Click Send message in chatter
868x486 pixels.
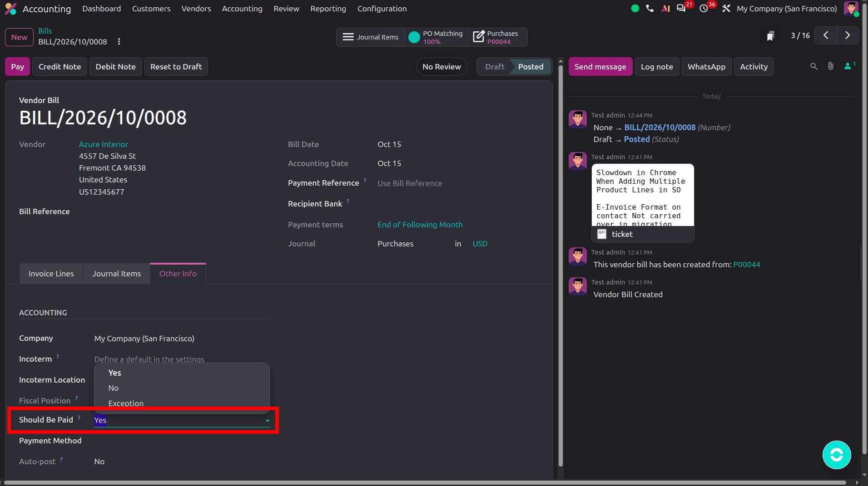(600, 67)
